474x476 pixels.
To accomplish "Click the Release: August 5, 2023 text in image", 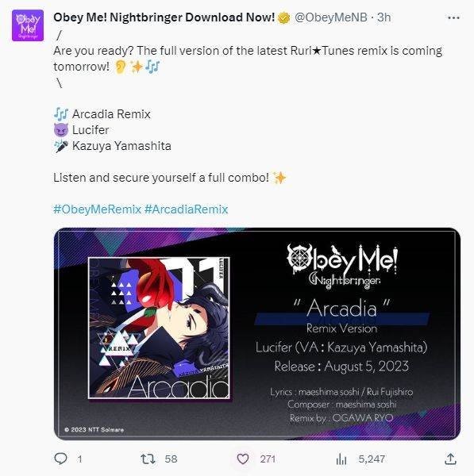I will point(341,366).
